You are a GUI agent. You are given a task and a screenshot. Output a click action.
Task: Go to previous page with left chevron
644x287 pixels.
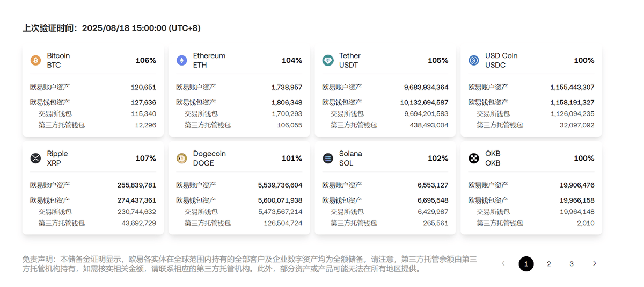pyautogui.click(x=503, y=263)
